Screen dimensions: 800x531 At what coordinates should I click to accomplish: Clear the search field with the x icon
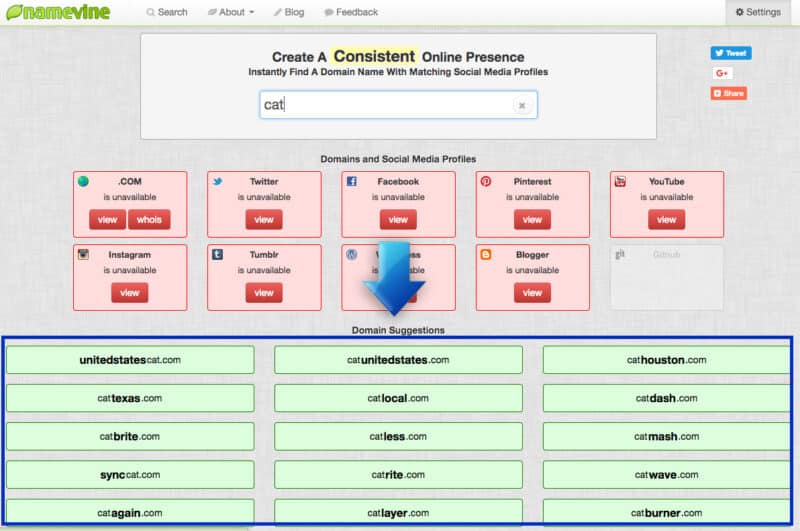pyautogui.click(x=521, y=106)
